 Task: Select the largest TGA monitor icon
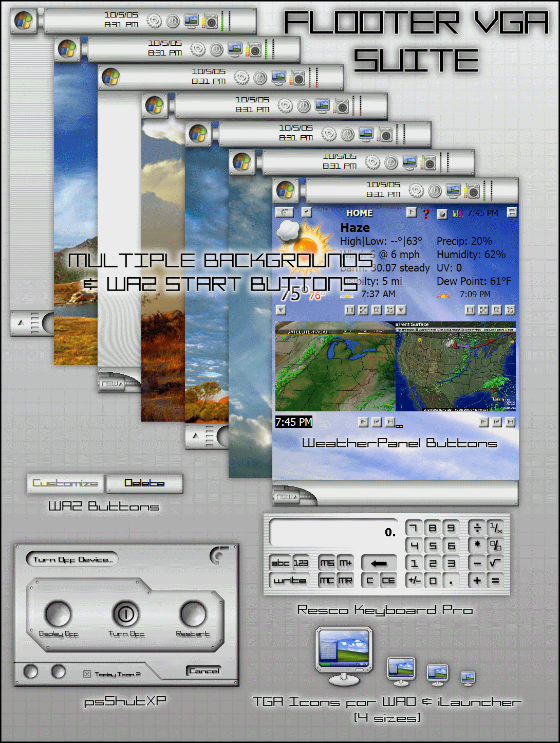coord(344,656)
